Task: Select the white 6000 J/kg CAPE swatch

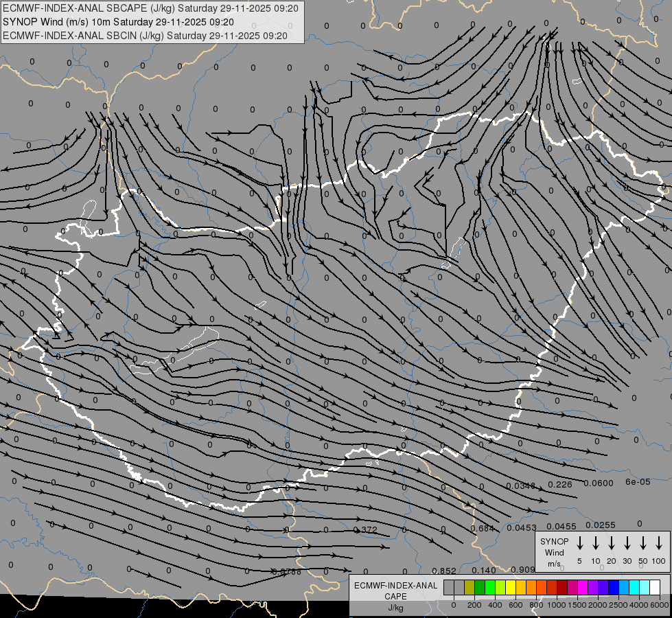Action: (656, 587)
